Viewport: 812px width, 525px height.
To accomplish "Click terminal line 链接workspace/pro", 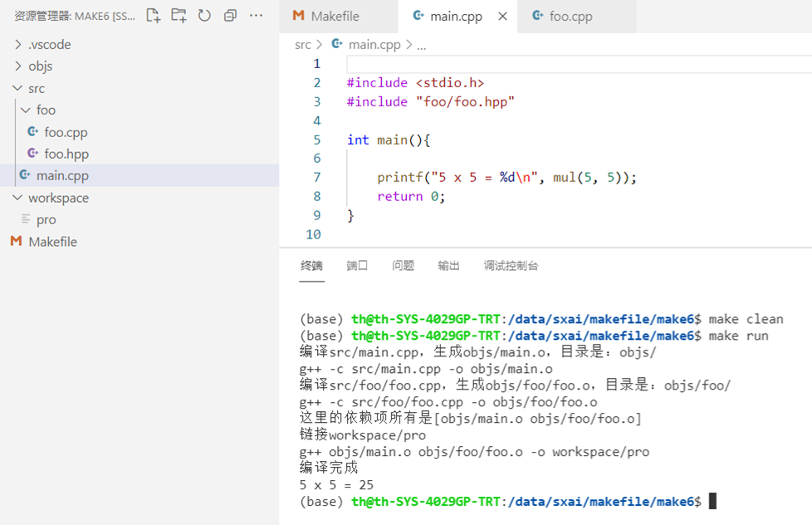I will click(363, 434).
